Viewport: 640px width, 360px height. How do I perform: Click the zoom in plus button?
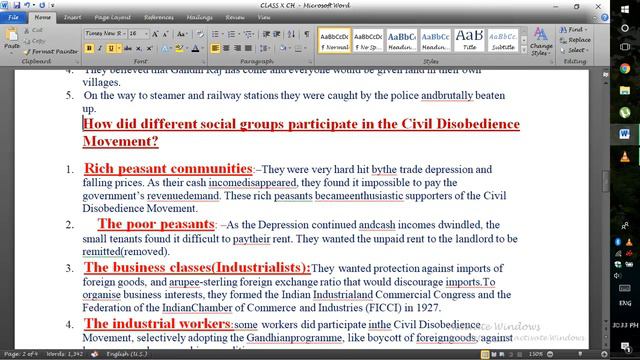(604, 354)
